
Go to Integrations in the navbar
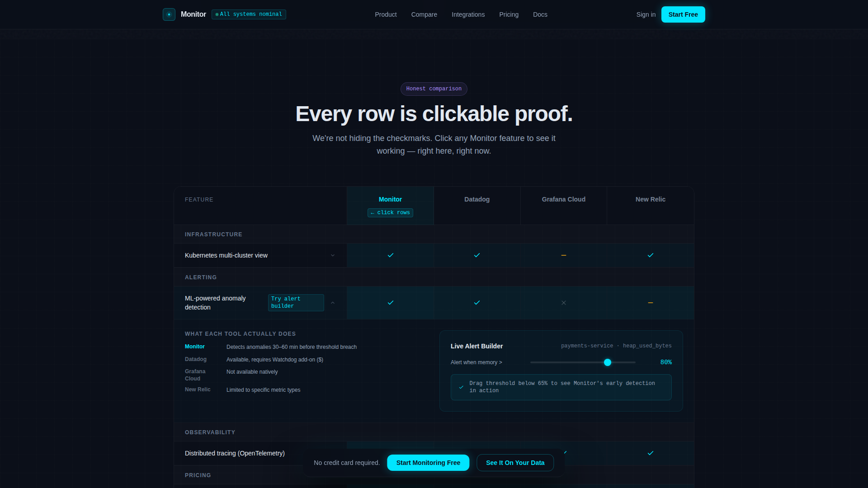[x=468, y=14]
